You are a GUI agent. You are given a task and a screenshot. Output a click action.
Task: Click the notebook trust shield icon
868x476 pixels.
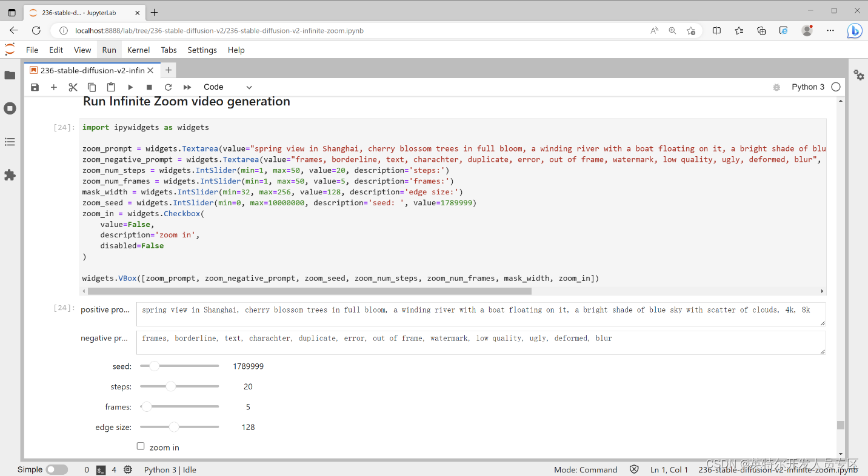point(634,470)
